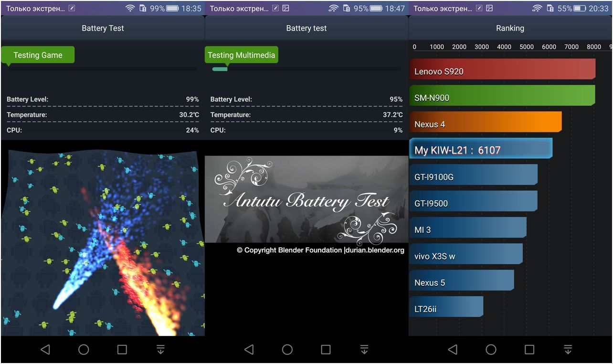
Task: Choose the Nexus 4 orange ranking bar
Action: [485, 122]
